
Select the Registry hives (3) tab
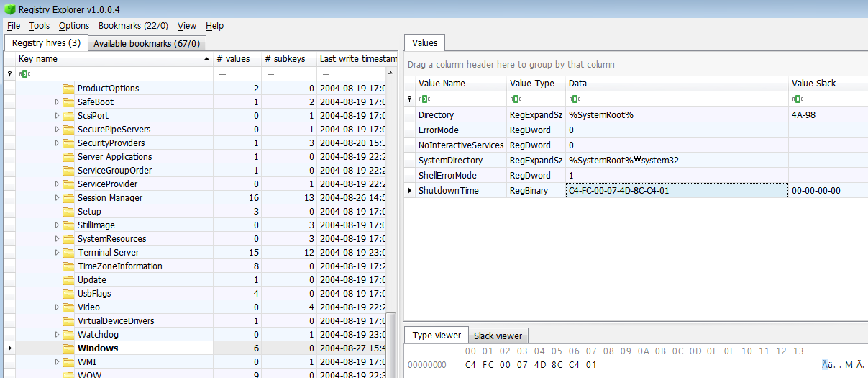pyautogui.click(x=46, y=43)
